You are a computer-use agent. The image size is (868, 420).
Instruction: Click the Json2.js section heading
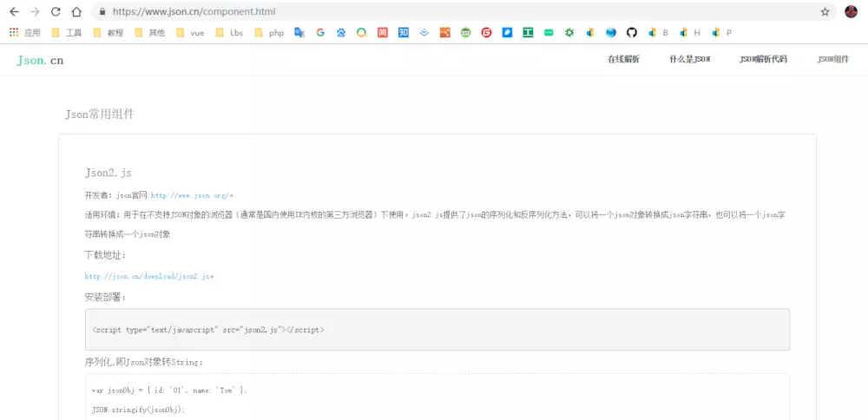[x=108, y=174]
